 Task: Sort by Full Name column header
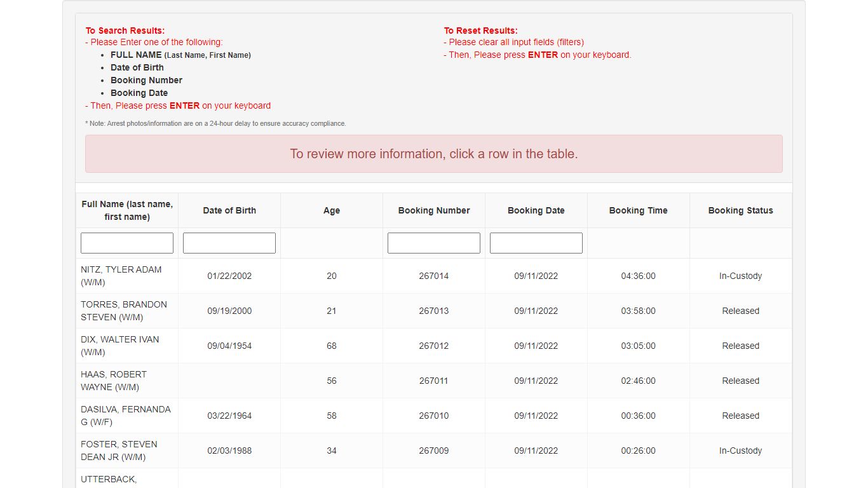pyautogui.click(x=127, y=210)
